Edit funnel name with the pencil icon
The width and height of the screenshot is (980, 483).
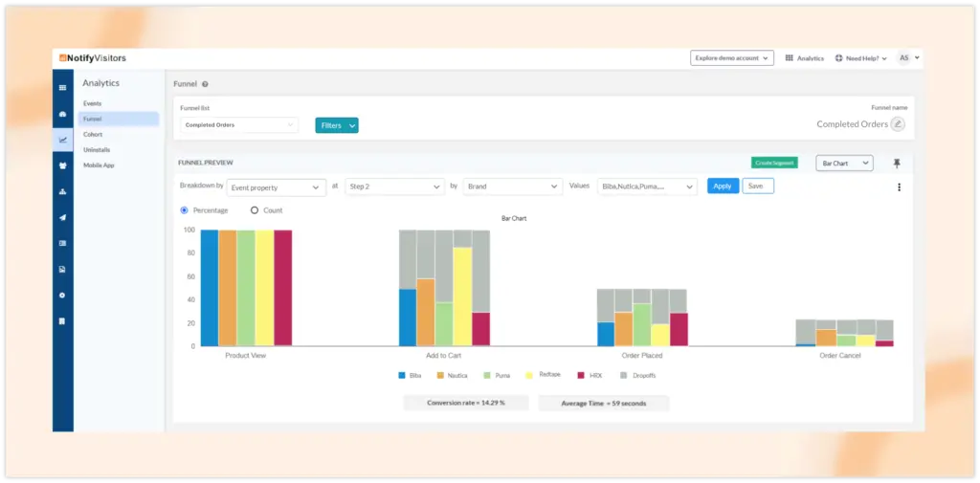(897, 124)
